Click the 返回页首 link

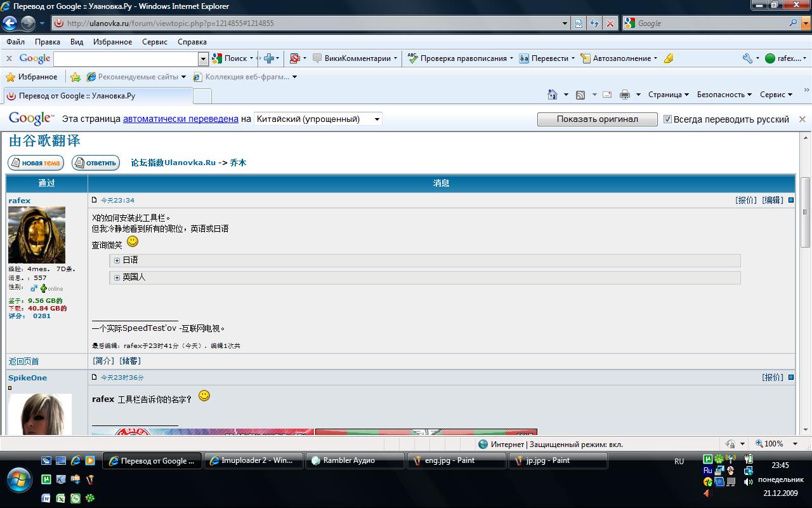point(23,361)
